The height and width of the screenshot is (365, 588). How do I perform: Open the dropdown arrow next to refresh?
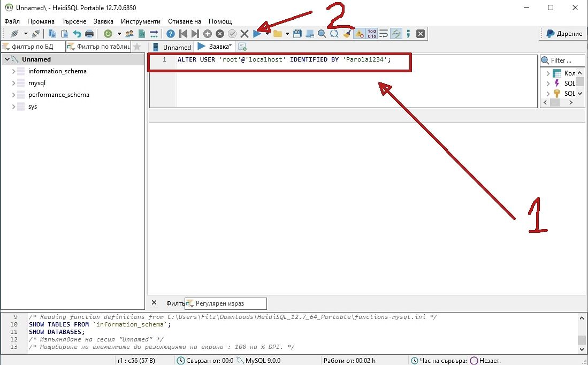click(x=119, y=34)
